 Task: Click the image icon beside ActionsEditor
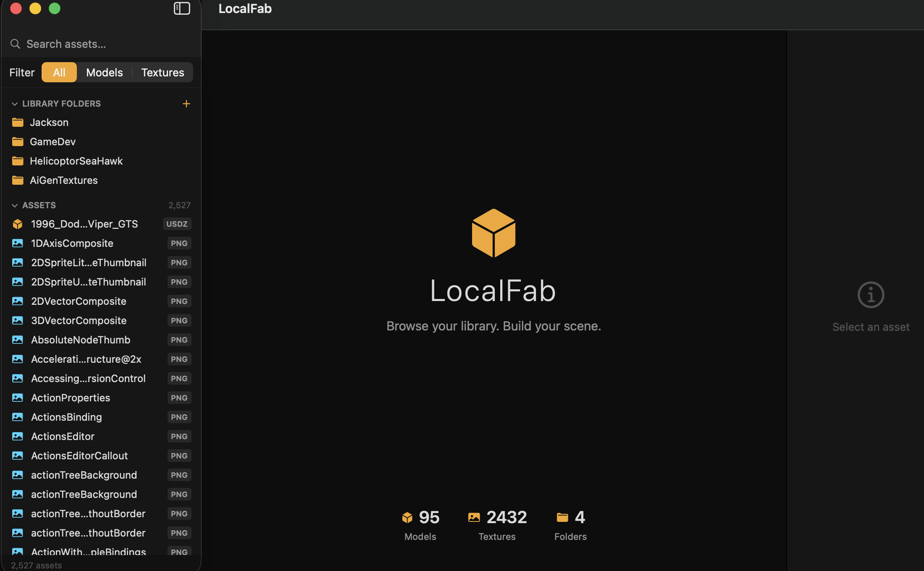point(18,436)
